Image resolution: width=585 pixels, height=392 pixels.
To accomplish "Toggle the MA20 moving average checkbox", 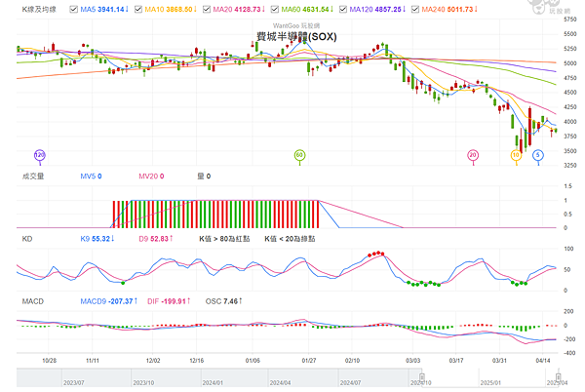I will pyautogui.click(x=207, y=10).
